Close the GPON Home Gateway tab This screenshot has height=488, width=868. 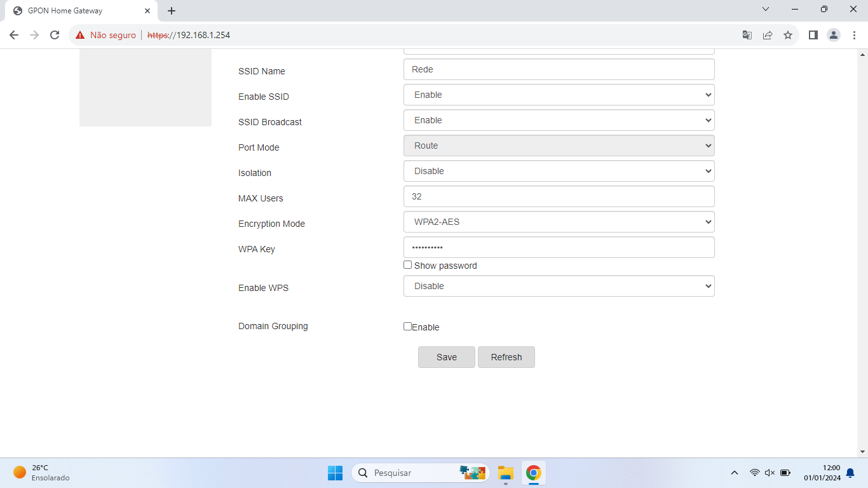coord(147,11)
